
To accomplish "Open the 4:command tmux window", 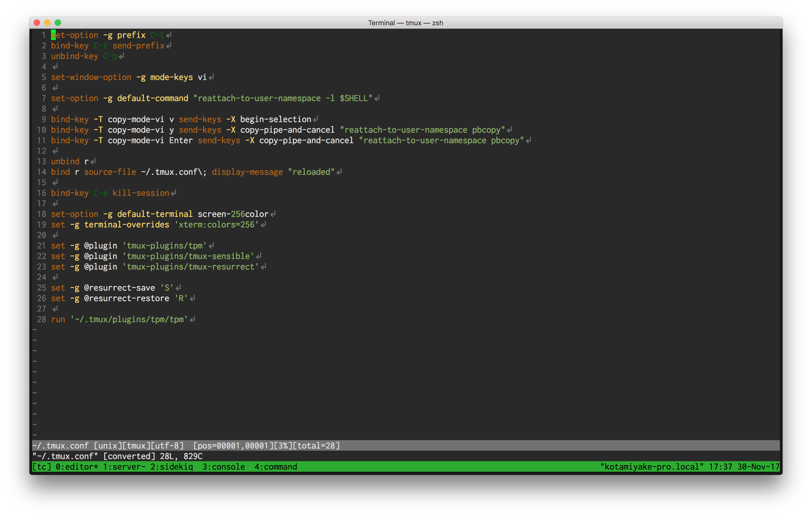I will click(x=276, y=467).
